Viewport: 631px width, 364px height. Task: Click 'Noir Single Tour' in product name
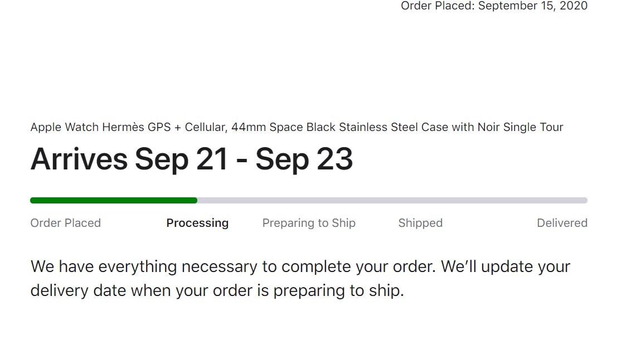pos(520,127)
